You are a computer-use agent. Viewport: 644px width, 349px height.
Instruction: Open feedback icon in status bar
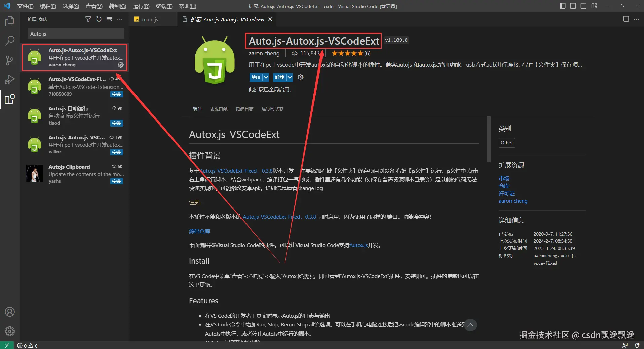(625, 346)
